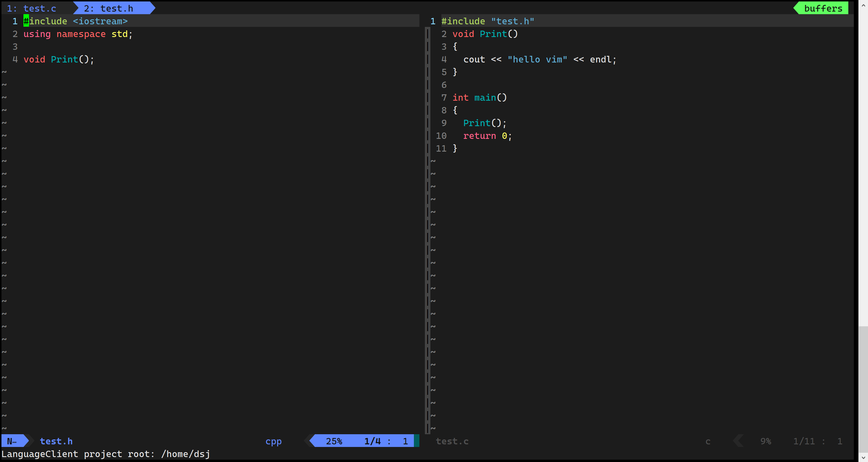868x462 pixels.
Task: Click line number 3 in left pane
Action: [15, 47]
